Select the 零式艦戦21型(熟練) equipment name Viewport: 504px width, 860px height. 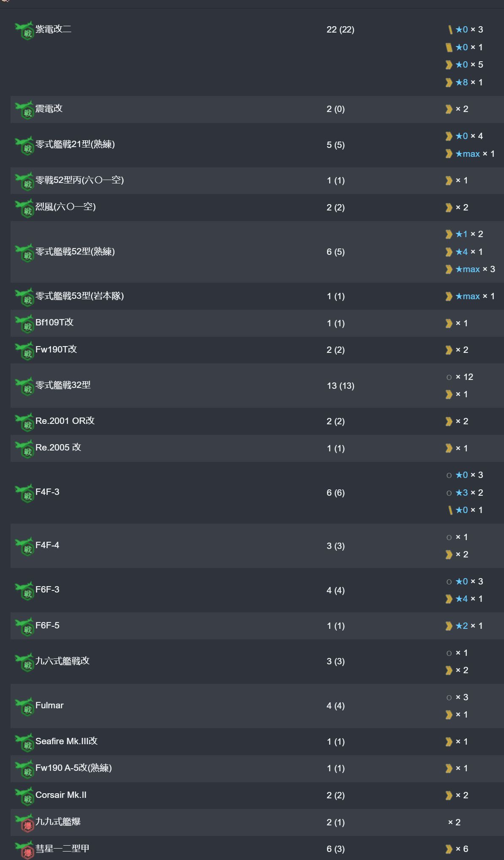[x=75, y=144]
